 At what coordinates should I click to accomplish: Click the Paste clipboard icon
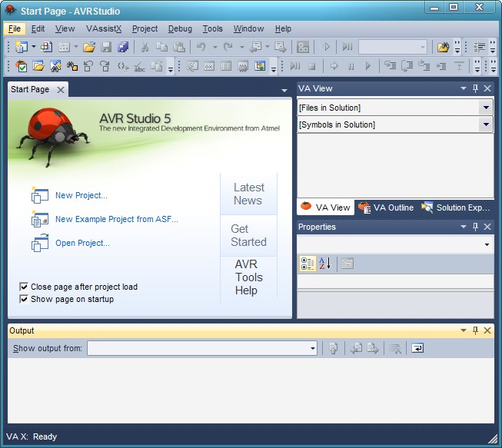178,47
